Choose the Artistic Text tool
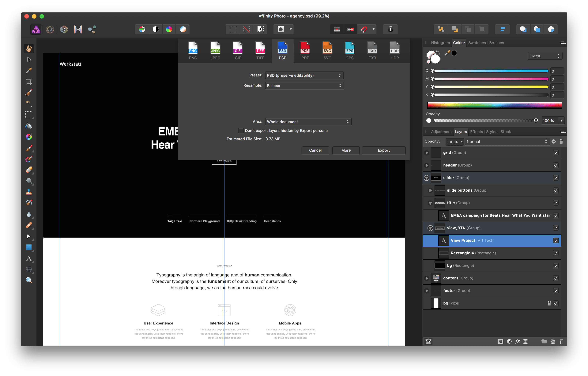Image resolution: width=588 pixels, height=376 pixels. (29, 258)
